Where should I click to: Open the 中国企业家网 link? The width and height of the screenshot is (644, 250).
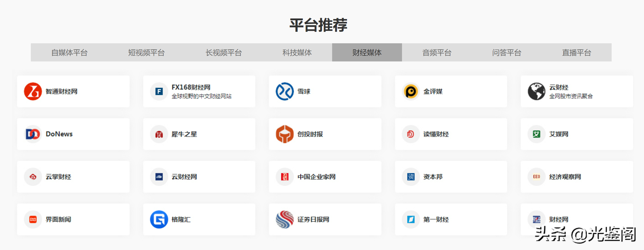(x=325, y=177)
